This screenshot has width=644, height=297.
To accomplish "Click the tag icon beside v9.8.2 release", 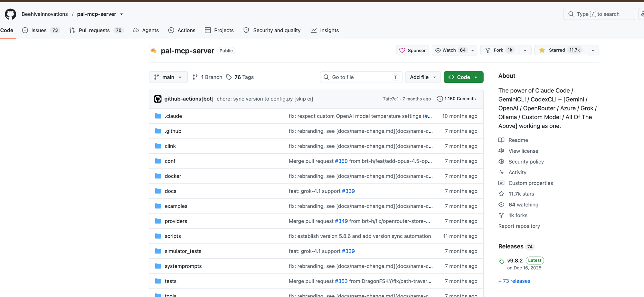I will (x=501, y=261).
